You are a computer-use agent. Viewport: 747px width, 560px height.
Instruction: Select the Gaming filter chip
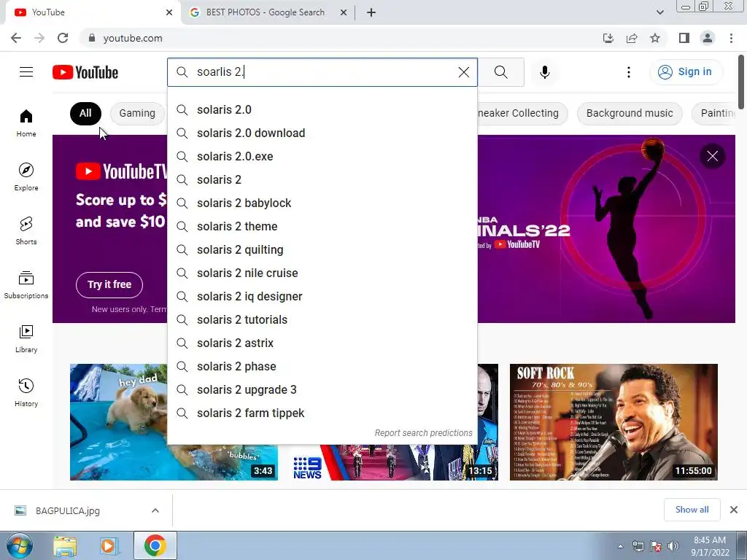pyautogui.click(x=137, y=113)
